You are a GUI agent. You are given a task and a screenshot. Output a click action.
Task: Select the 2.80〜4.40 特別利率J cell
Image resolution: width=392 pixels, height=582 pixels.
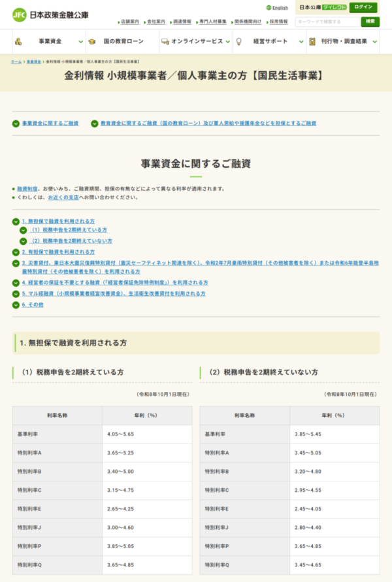pos(335,528)
